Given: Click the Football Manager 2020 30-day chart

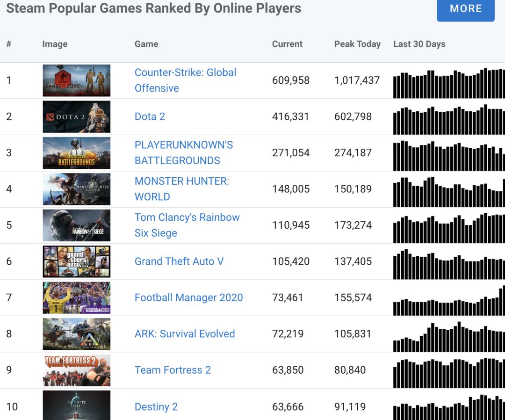Looking at the screenshot, I should [449, 300].
